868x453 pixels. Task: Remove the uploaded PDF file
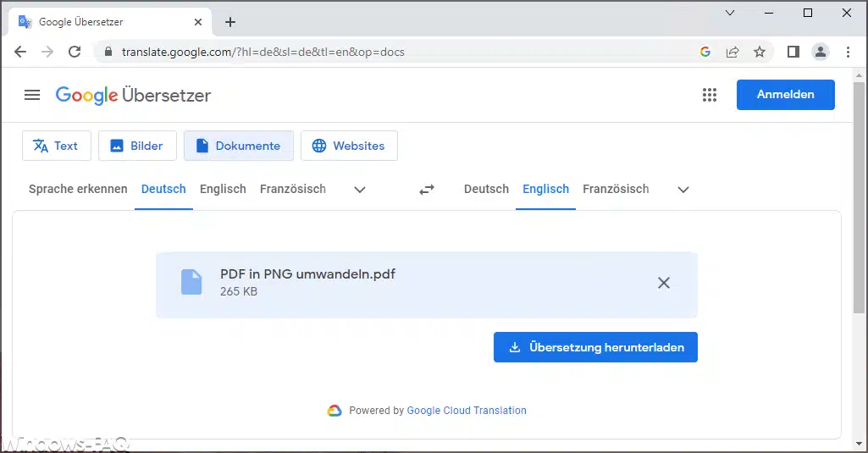(664, 283)
